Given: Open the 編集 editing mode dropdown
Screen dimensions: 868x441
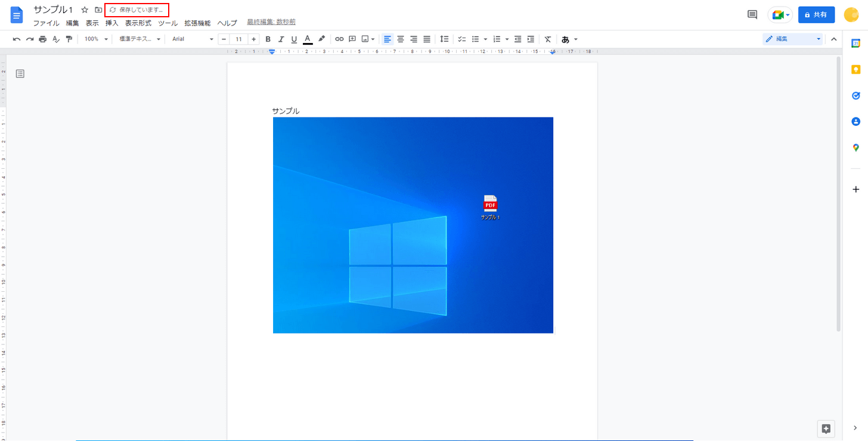Looking at the screenshot, I should [x=793, y=39].
